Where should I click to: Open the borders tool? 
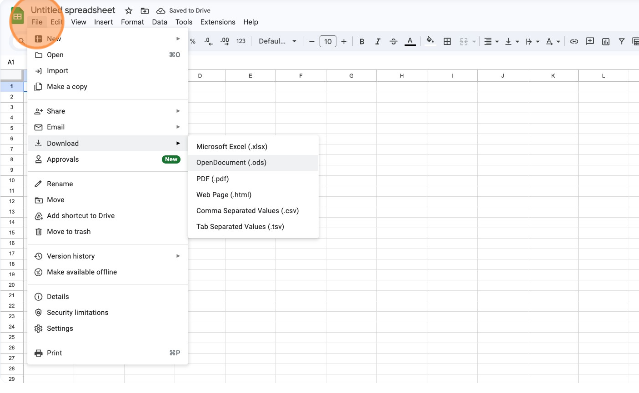tap(447, 42)
